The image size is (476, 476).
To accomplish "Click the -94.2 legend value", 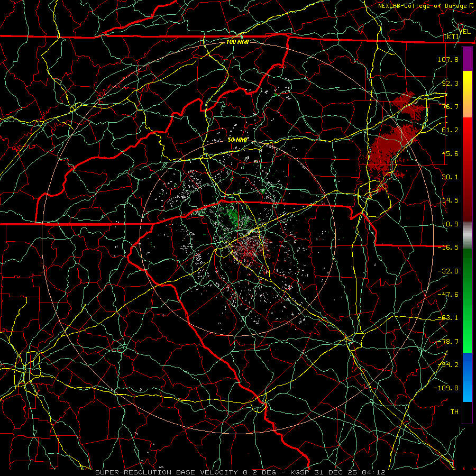I will (448, 365).
